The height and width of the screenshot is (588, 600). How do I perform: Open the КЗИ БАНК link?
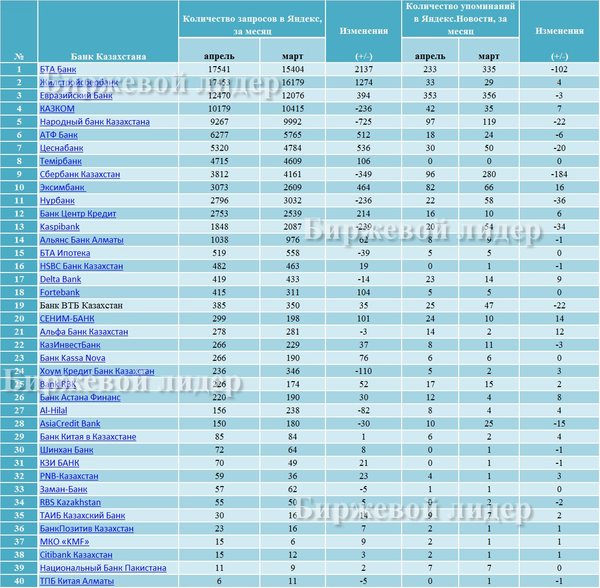coord(59,463)
